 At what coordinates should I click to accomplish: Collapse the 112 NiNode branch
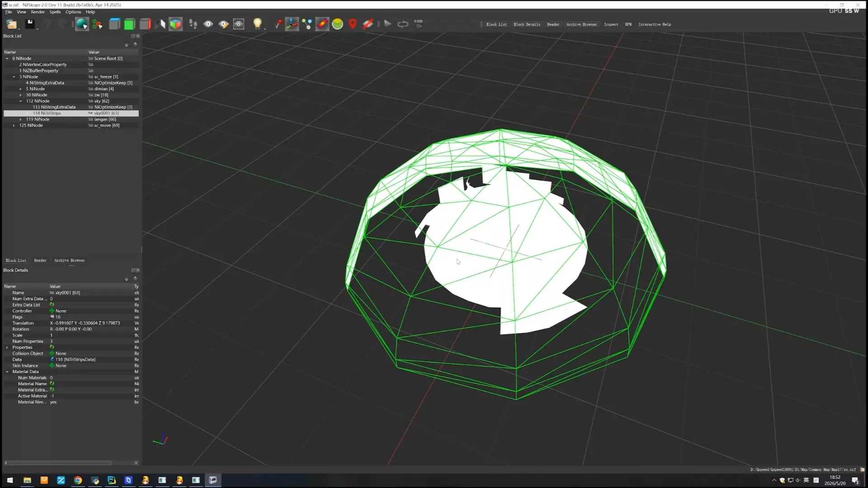click(x=21, y=101)
